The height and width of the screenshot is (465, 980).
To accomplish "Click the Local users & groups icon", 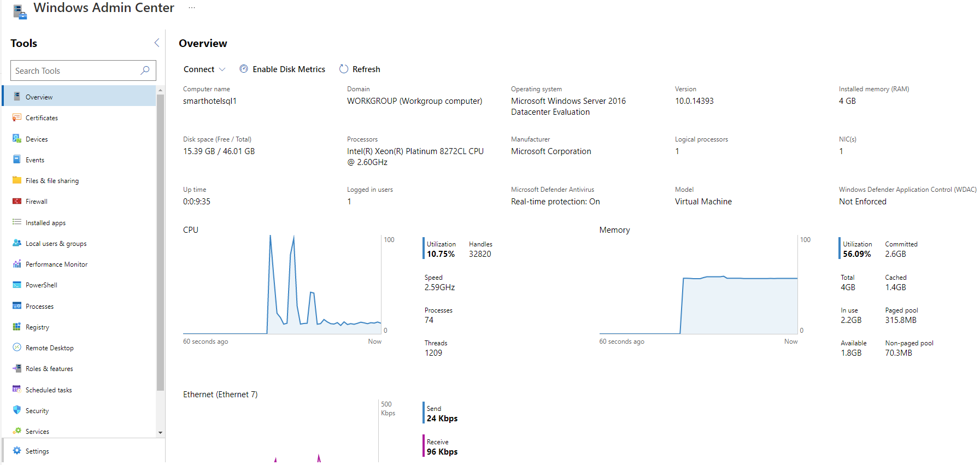I will pos(17,243).
